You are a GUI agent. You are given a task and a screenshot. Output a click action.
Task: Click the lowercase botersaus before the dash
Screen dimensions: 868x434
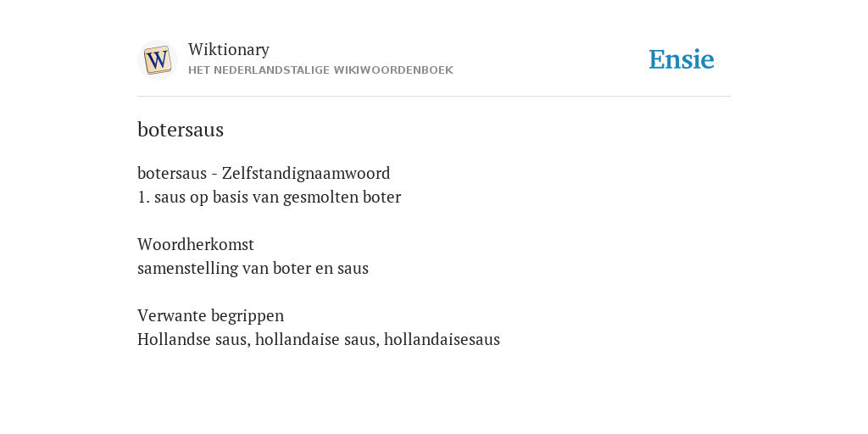(x=171, y=173)
